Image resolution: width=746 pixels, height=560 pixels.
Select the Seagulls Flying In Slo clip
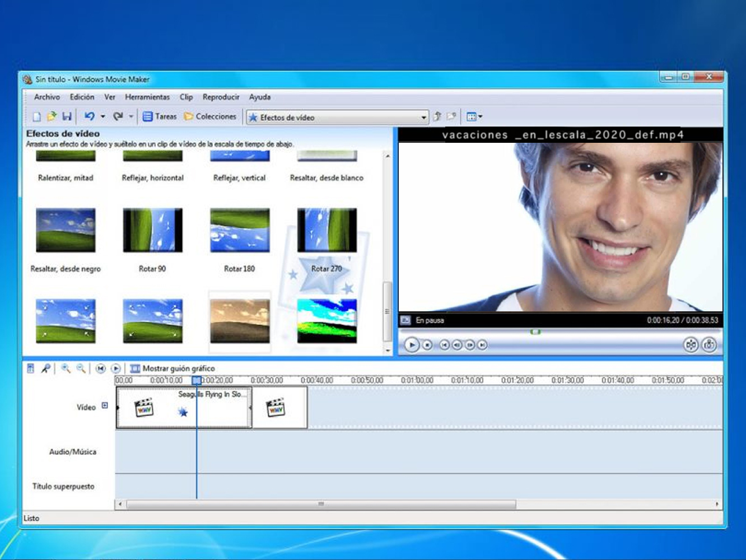(184, 407)
